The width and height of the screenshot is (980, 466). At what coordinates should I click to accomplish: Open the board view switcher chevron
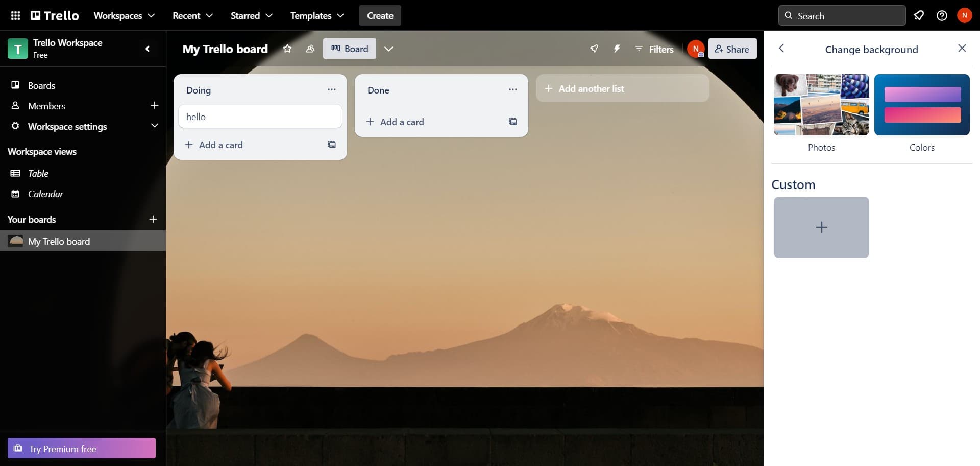point(389,49)
